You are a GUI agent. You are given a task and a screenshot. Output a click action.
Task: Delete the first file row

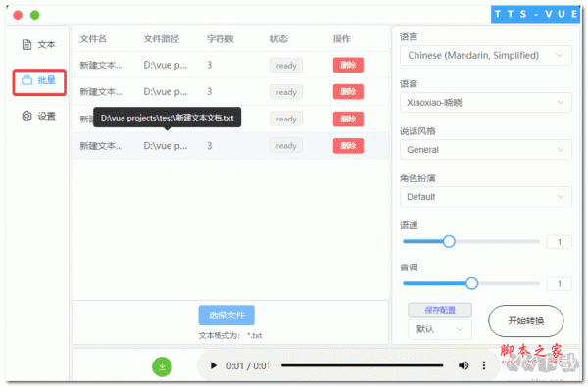(x=348, y=65)
